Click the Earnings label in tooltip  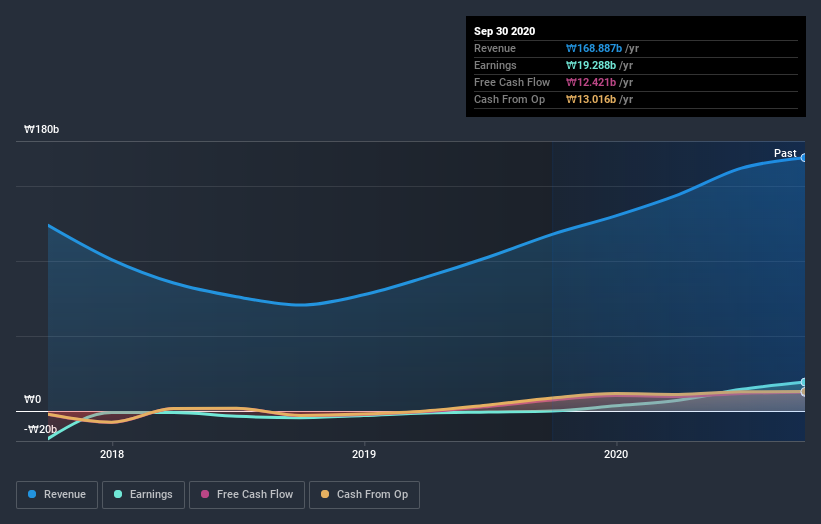click(x=495, y=65)
